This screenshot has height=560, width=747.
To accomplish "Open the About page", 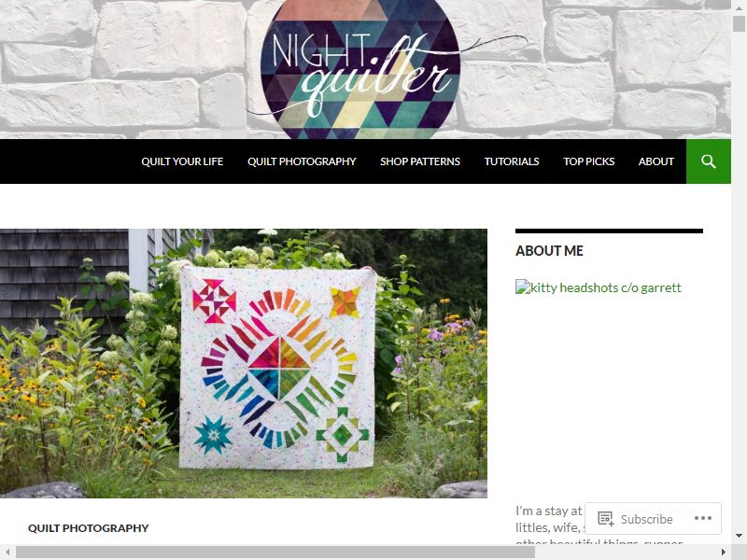I will coord(656,161).
